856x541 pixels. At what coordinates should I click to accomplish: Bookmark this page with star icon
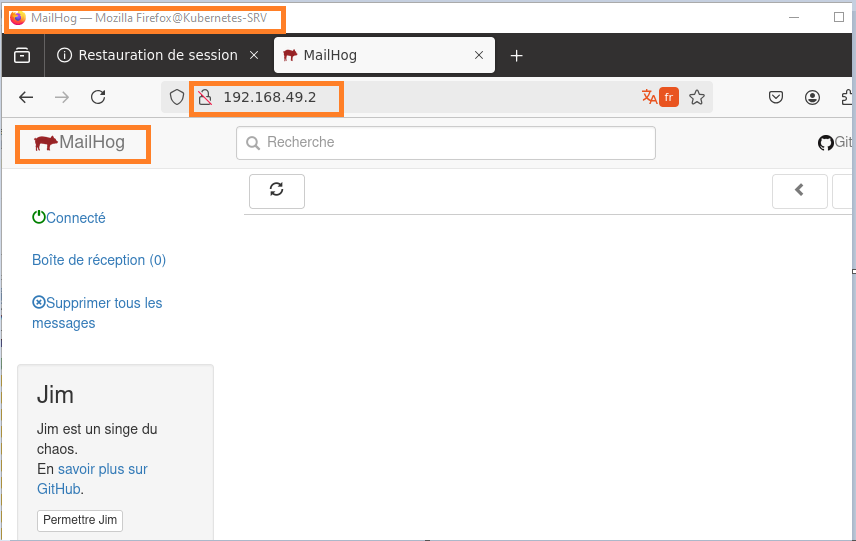tap(697, 97)
